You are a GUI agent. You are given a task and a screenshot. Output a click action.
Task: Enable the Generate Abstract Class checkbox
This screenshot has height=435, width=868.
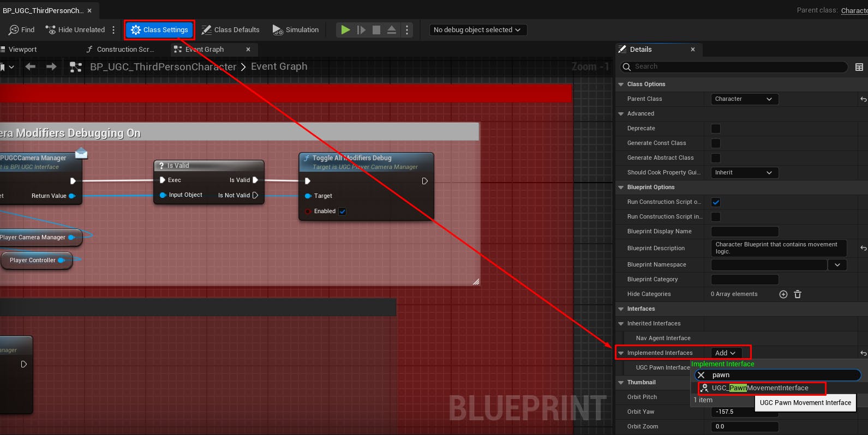coord(716,158)
